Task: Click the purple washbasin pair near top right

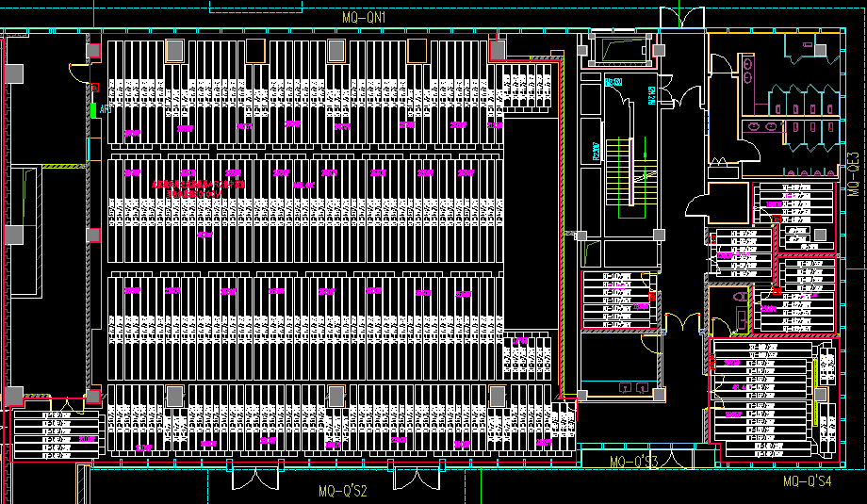Action: (747, 67)
